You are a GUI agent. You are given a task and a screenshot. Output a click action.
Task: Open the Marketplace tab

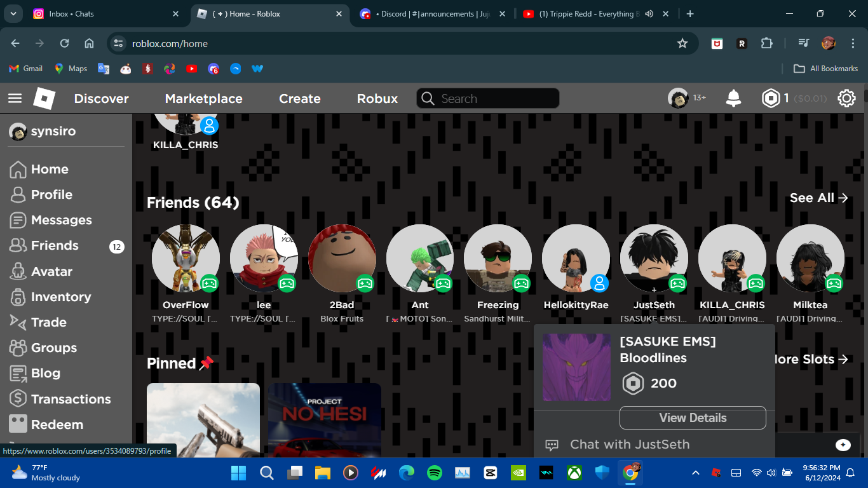point(203,98)
